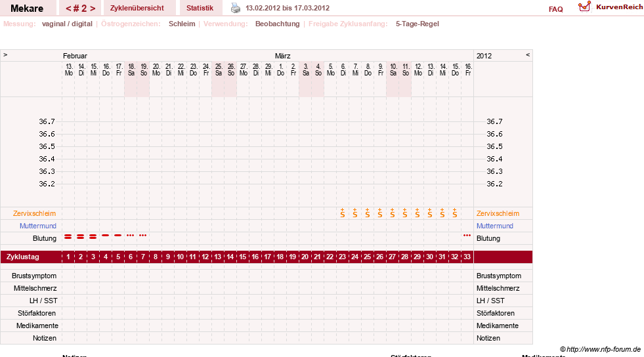Click the Zyklustag row header
Image resolution: width=644 pixels, height=357 pixels.
pyautogui.click(x=23, y=257)
